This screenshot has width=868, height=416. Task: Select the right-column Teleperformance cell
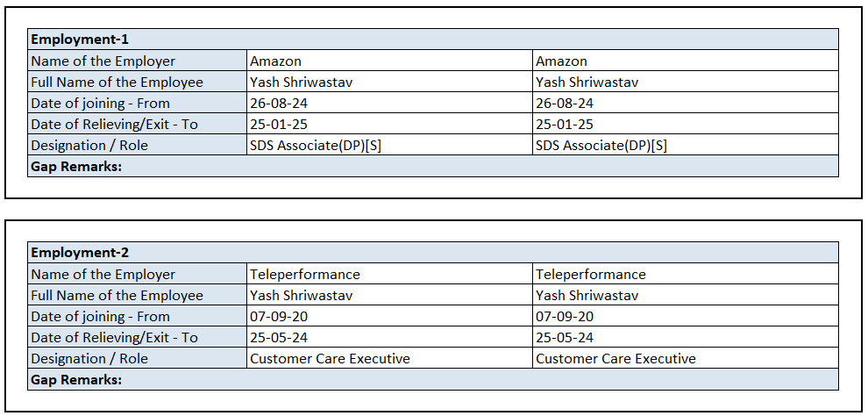591,275
